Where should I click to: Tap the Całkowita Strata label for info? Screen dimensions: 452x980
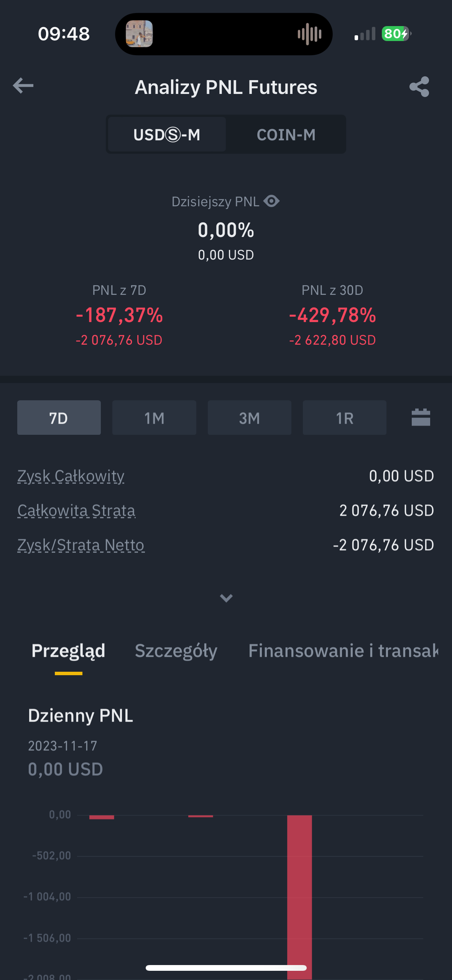(76, 511)
